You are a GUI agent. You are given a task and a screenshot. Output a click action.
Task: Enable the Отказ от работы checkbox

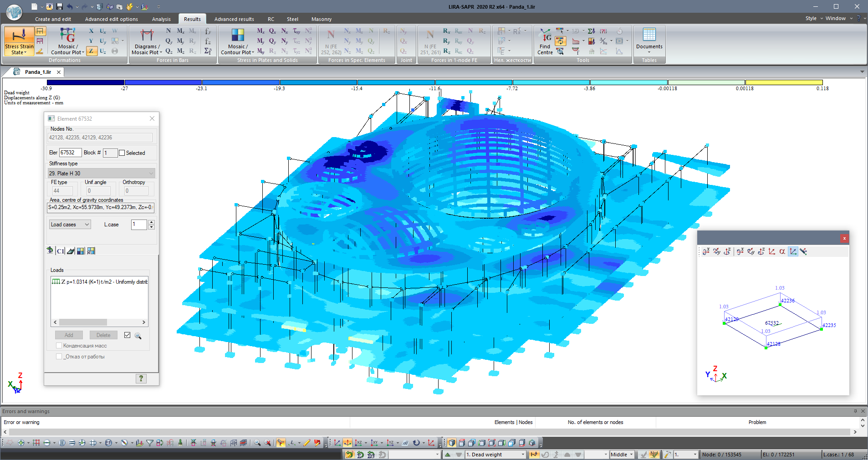click(x=59, y=357)
